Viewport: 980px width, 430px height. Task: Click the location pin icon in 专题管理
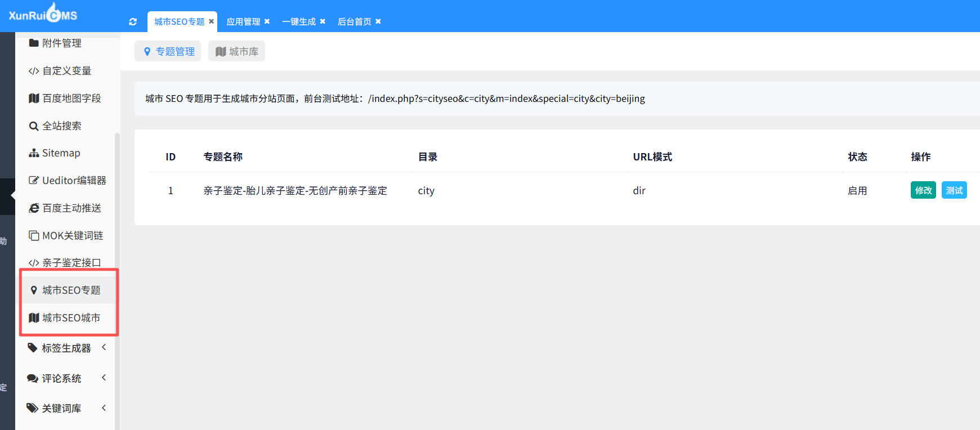click(147, 51)
